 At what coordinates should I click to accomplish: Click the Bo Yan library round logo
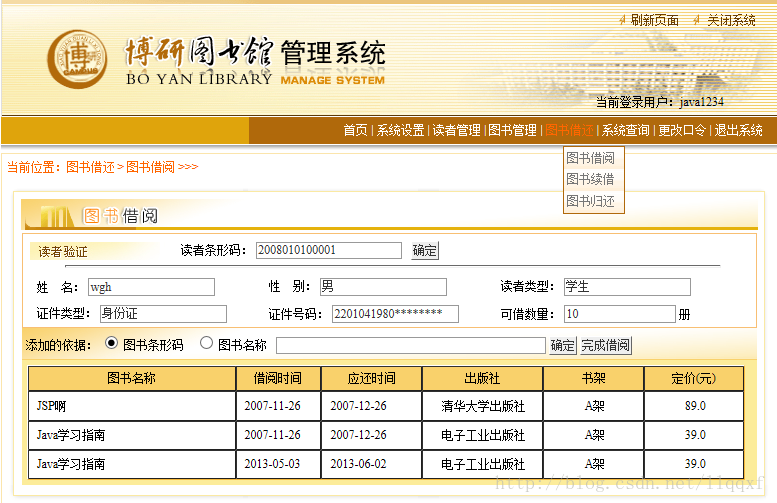(x=77, y=59)
